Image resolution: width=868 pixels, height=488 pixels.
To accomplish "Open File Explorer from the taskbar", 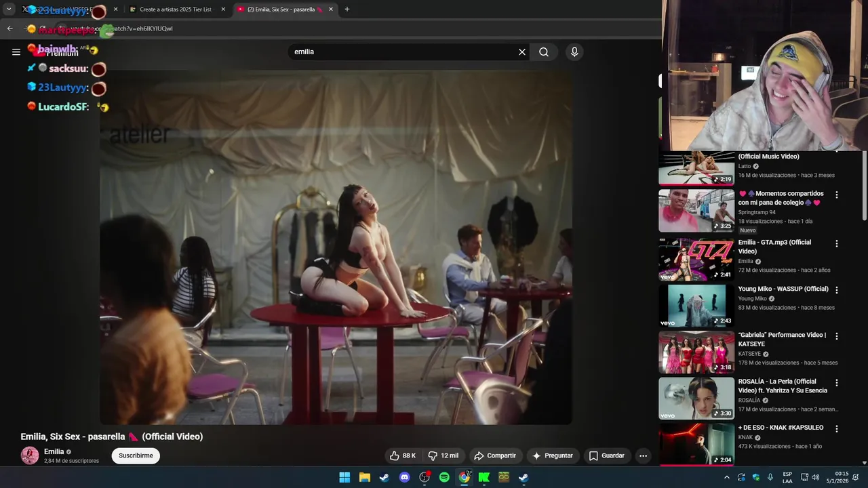I will [x=364, y=477].
